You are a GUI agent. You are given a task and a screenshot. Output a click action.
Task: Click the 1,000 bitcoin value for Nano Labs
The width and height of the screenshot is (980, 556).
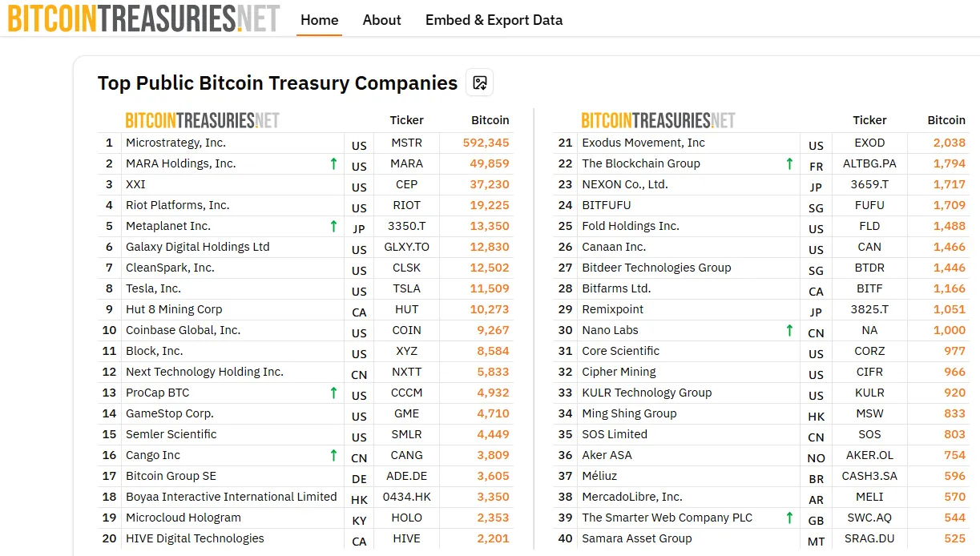tap(950, 330)
